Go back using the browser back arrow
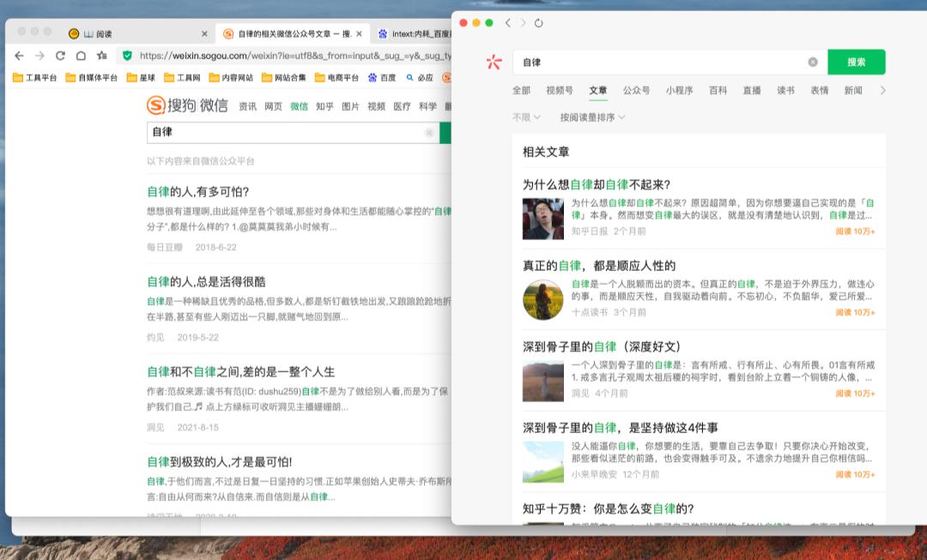 [19, 54]
